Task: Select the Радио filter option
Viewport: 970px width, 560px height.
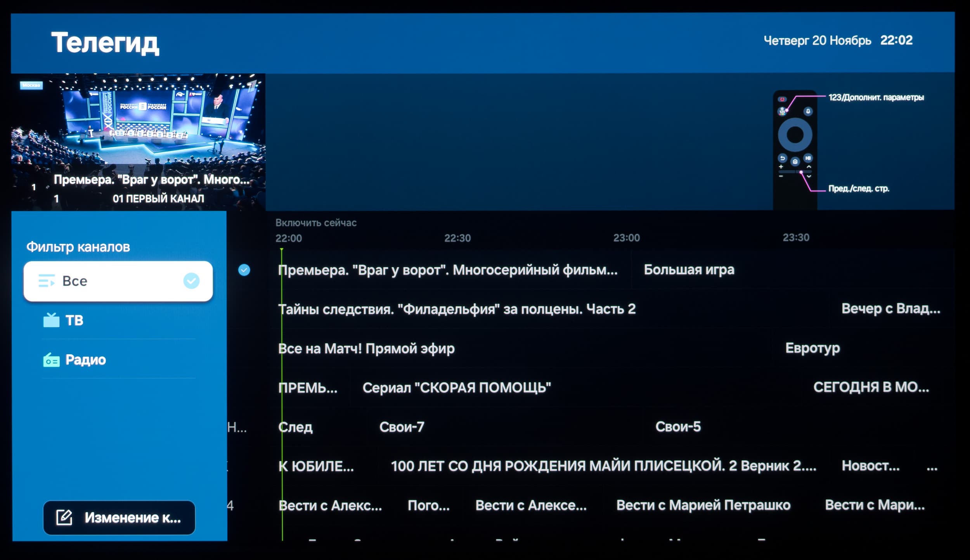Action: pyautogui.click(x=85, y=360)
